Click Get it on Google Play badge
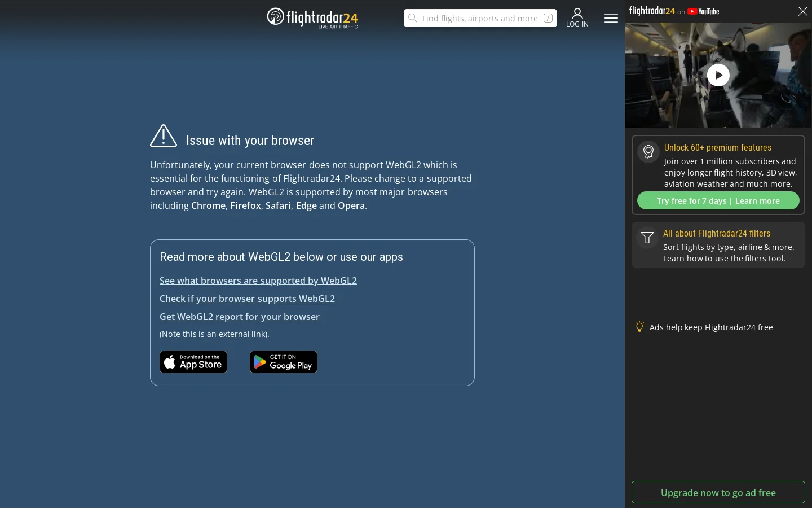The height and width of the screenshot is (508, 812). [x=284, y=362]
